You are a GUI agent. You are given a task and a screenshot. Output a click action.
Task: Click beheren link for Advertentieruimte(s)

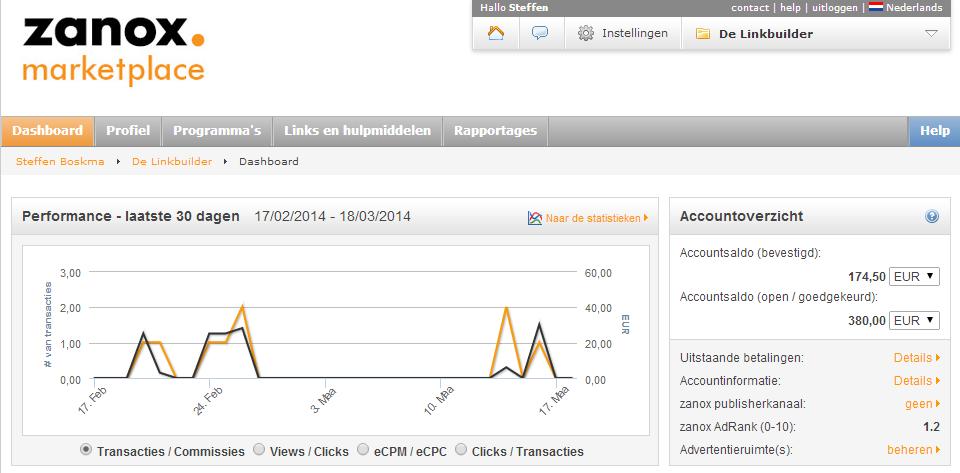tap(913, 450)
